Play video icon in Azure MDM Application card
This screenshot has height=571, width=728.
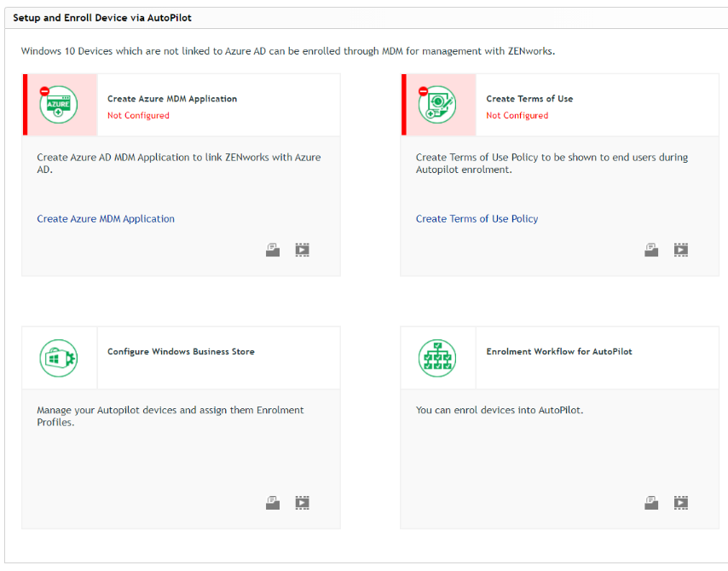point(303,250)
